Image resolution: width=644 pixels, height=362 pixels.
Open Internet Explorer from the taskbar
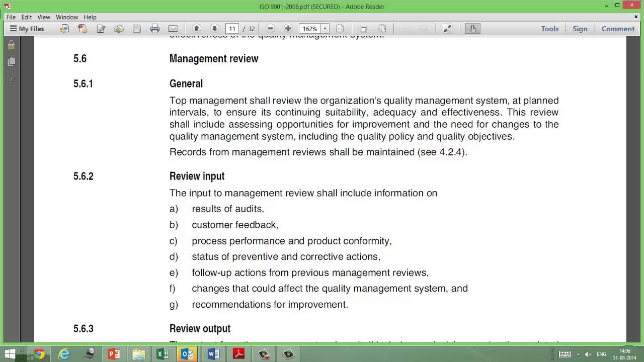[64, 354]
